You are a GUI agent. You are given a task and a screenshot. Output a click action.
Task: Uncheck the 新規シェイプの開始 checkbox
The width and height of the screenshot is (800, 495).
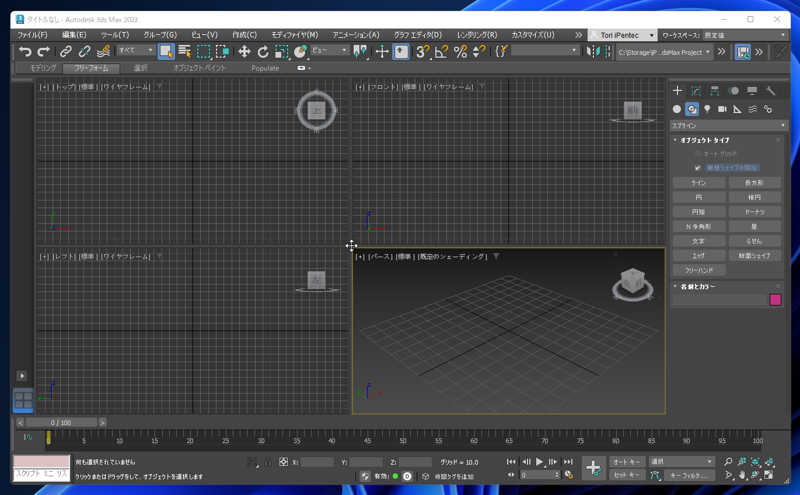point(697,168)
